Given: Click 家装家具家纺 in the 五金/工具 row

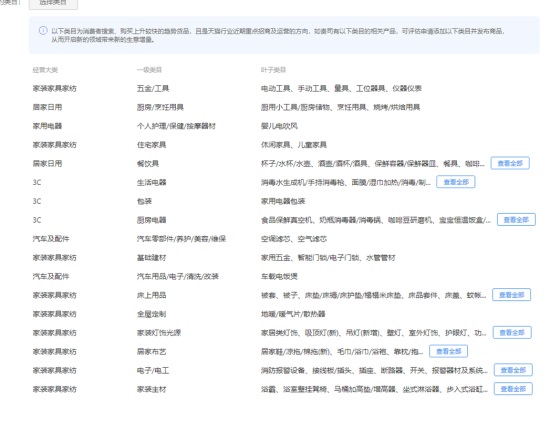Looking at the screenshot, I should click(x=54, y=88).
